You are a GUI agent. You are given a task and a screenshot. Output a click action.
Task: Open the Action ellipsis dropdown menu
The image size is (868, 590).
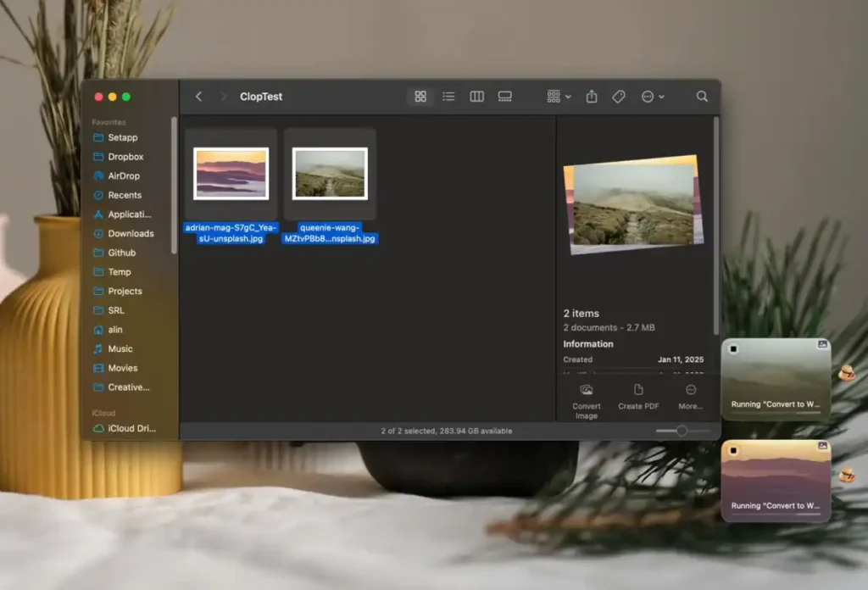[652, 97]
